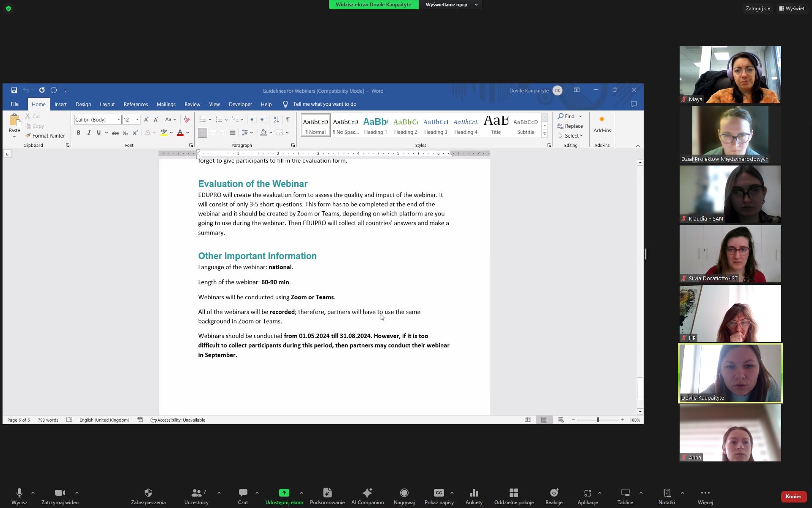Switch to the Insert tab
This screenshot has height=508, width=812.
point(60,104)
